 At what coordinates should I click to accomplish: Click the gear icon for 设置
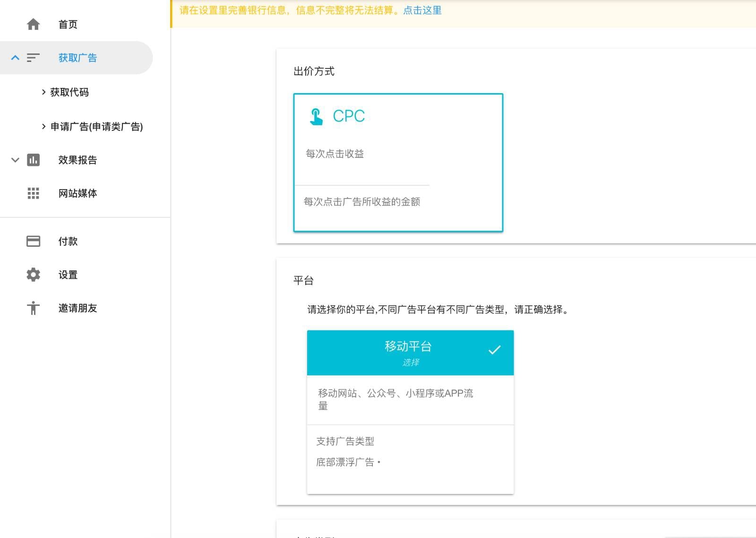pos(33,275)
